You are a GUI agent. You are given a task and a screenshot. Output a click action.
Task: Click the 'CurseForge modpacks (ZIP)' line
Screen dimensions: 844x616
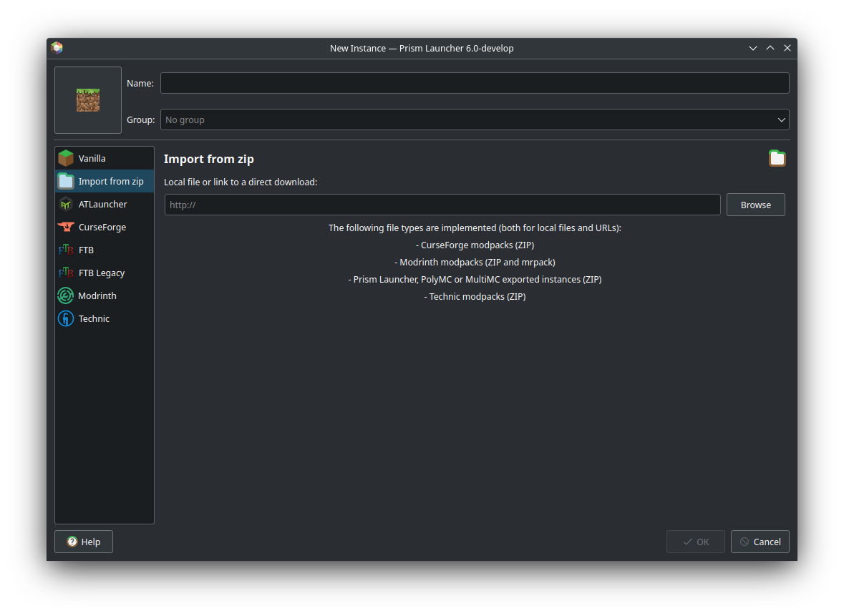click(475, 245)
